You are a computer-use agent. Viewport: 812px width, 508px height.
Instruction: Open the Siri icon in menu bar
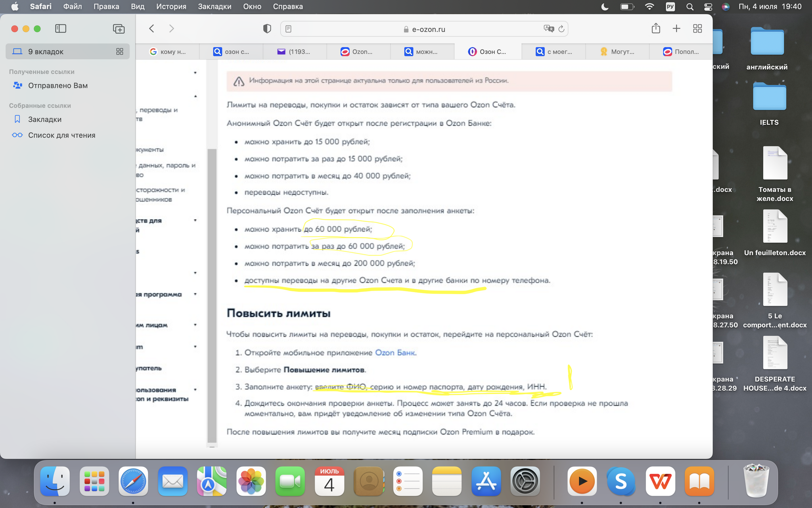[x=726, y=6]
